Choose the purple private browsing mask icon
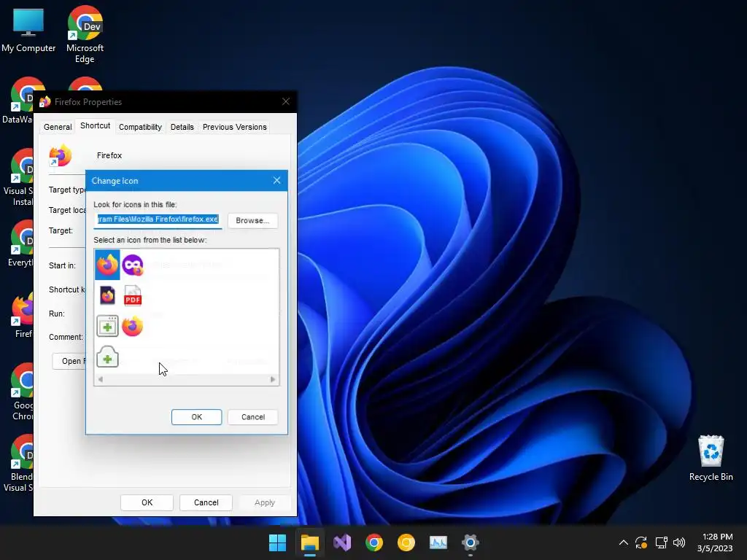The height and width of the screenshot is (560, 747). pos(133,265)
